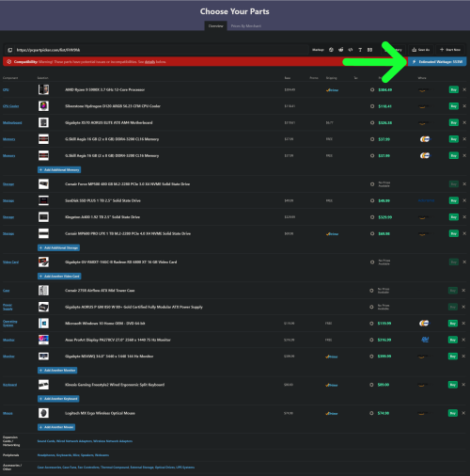Buy the Gigabyte X570 Aorus Elite motherboard
The image size is (470, 476).
coord(454,122)
